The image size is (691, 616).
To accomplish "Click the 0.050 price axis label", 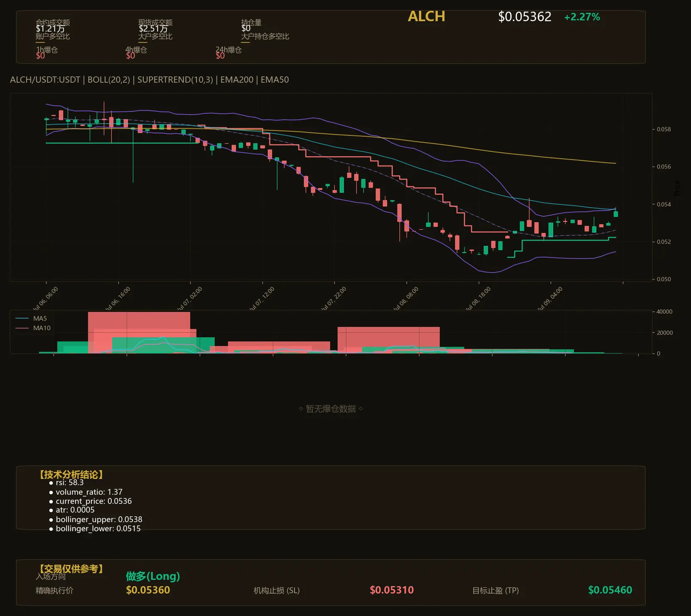I will [664, 279].
